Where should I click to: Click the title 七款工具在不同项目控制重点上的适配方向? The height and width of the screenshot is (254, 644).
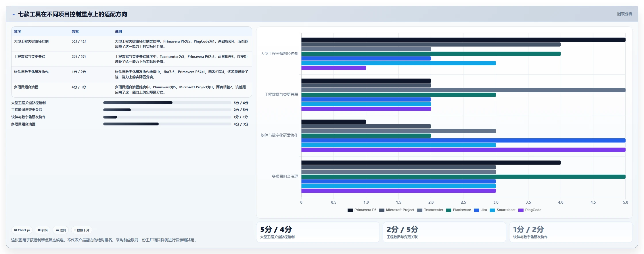(72, 14)
